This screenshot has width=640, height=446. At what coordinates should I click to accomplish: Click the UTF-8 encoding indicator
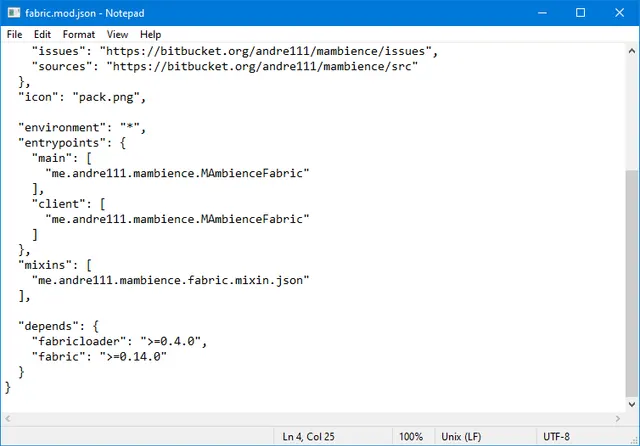click(556, 437)
